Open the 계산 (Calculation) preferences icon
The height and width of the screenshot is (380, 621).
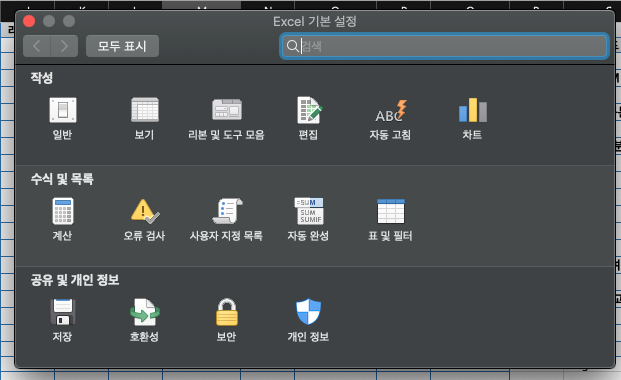[63, 211]
